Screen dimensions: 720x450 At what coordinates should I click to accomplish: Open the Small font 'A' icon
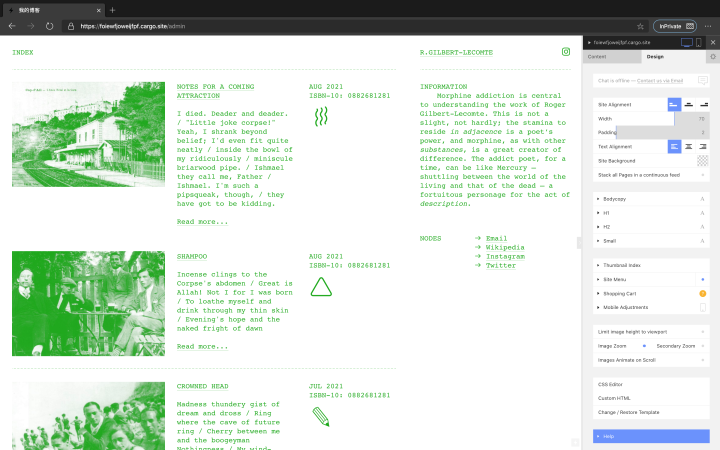click(x=702, y=241)
